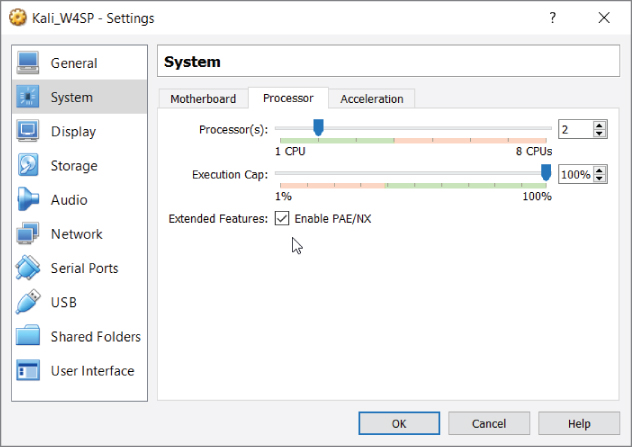Select Shared Folders label in sidebar
632x447 pixels.
(x=96, y=337)
